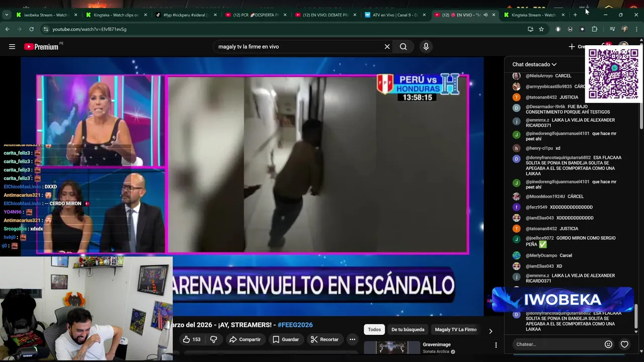
Task: Start voice search with the microphone
Action: (x=426, y=47)
